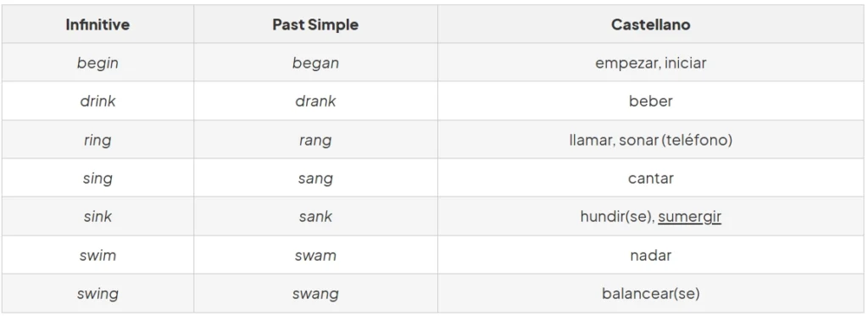Select the cell 'empezar, iniciar'
The width and height of the screenshot is (868, 316).
[x=651, y=63]
